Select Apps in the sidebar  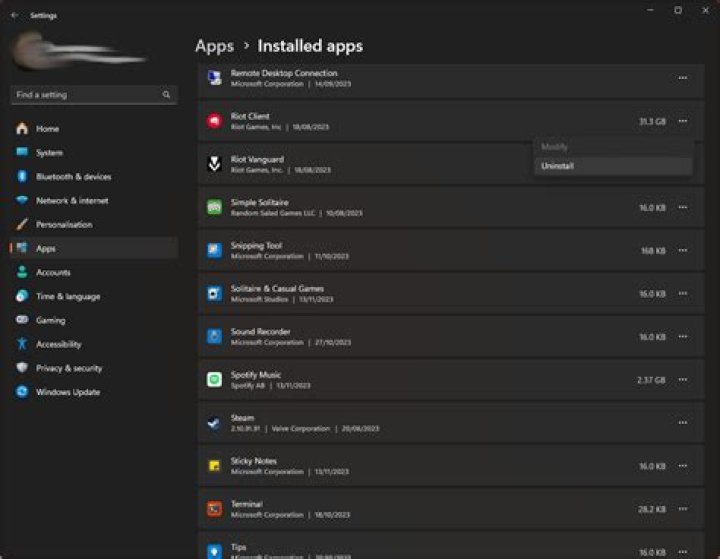point(94,248)
